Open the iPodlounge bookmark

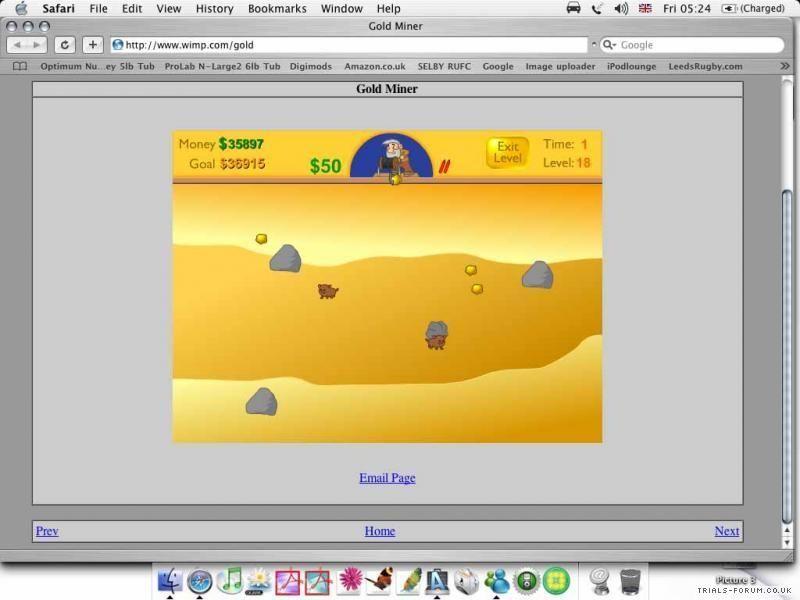pyautogui.click(x=632, y=66)
